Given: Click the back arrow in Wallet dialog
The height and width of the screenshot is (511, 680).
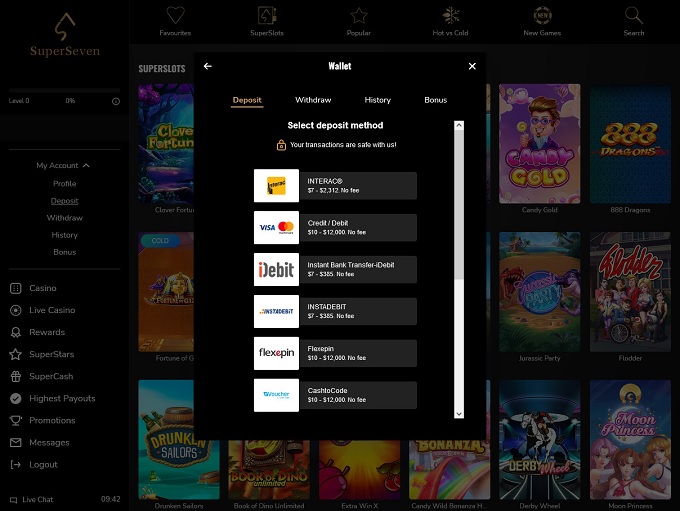Looking at the screenshot, I should [208, 66].
